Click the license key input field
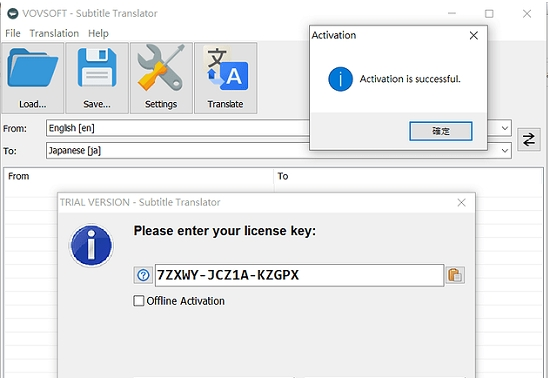 click(299, 275)
